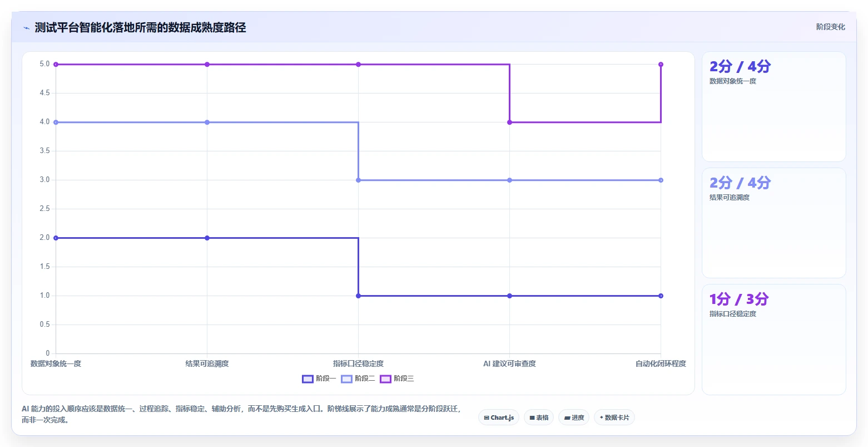This screenshot has width=868, height=447.
Task: Click the lightning icon beside the chart title
Action: point(27,28)
